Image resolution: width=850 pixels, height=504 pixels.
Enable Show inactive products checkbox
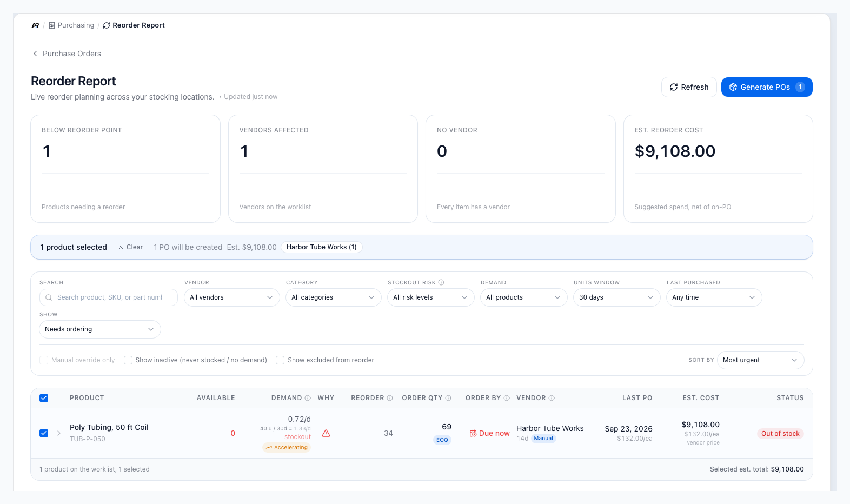click(x=128, y=360)
